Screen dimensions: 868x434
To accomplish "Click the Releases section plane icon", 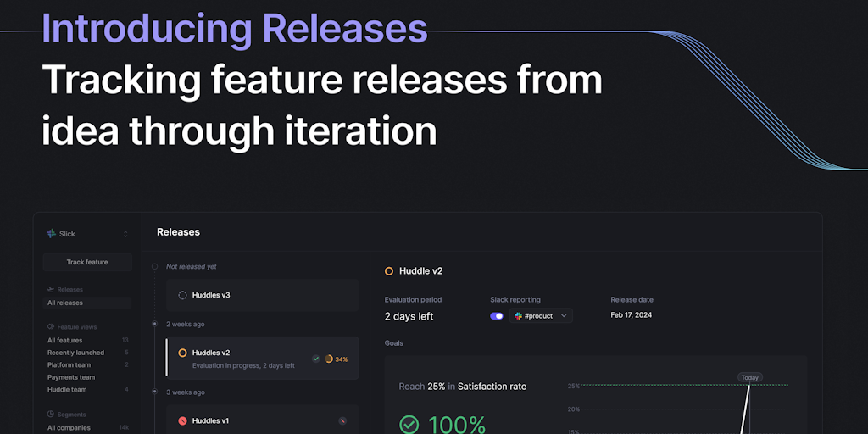I will click(51, 290).
